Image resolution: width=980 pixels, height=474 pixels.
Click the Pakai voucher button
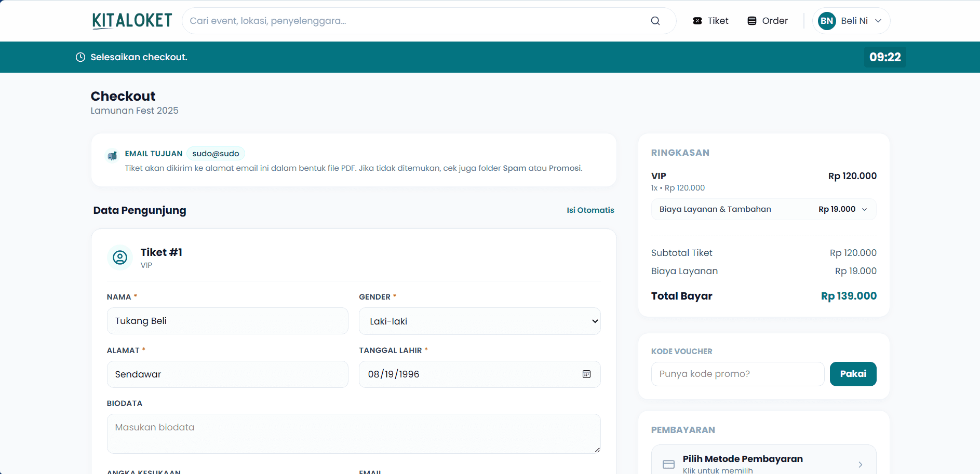pyautogui.click(x=853, y=374)
